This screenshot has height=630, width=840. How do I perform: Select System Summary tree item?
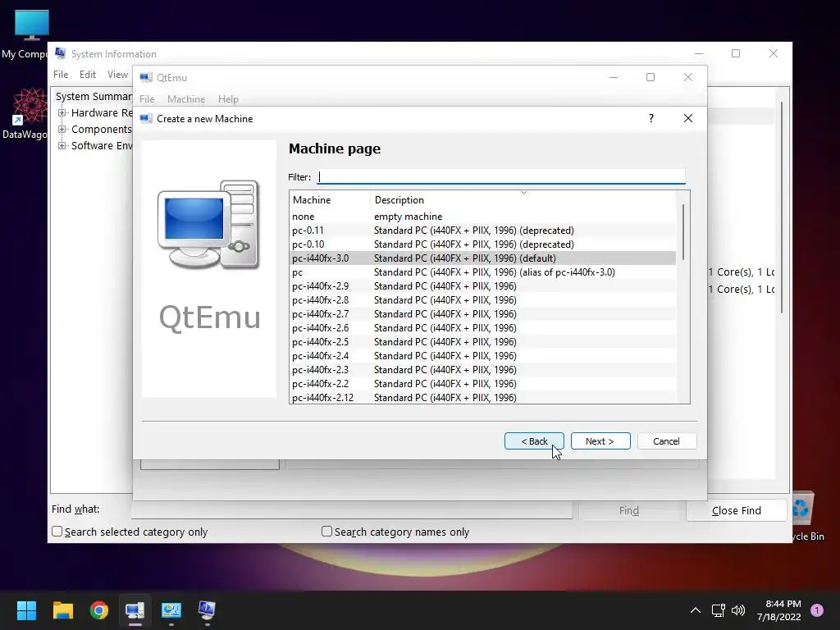(x=94, y=97)
